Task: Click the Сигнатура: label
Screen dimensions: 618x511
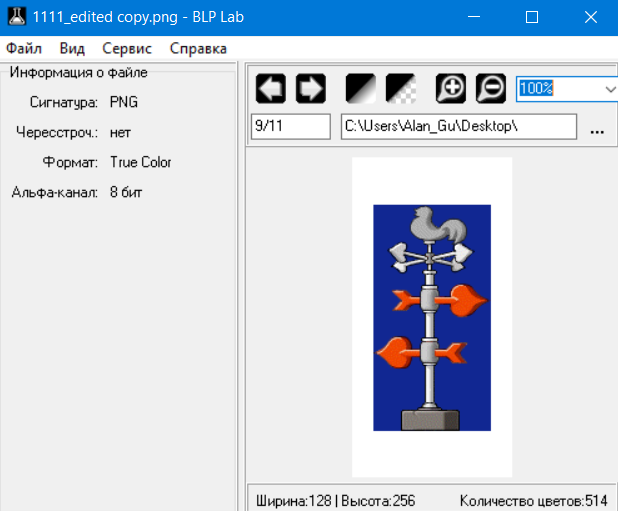Action: coord(64,103)
